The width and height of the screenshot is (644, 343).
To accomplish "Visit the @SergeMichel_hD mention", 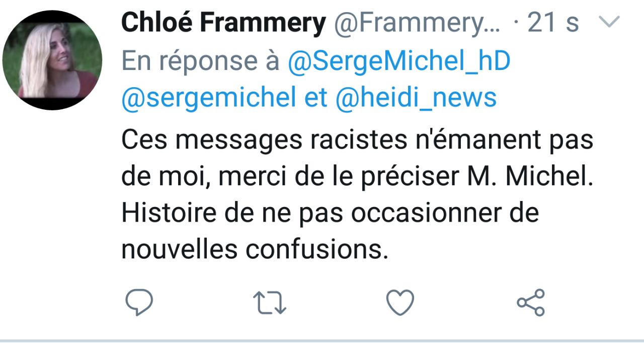I will tap(399, 61).
